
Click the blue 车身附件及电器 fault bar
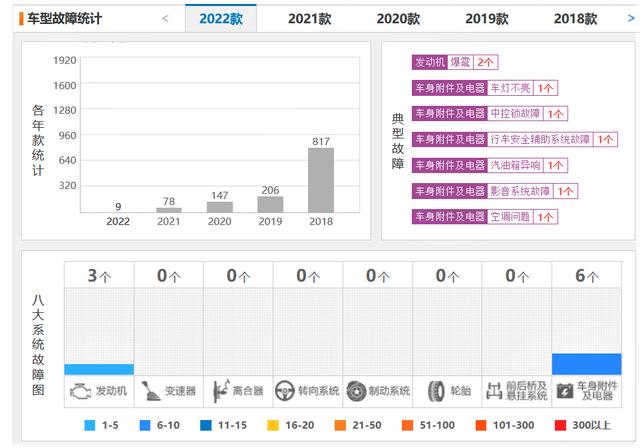click(x=587, y=364)
